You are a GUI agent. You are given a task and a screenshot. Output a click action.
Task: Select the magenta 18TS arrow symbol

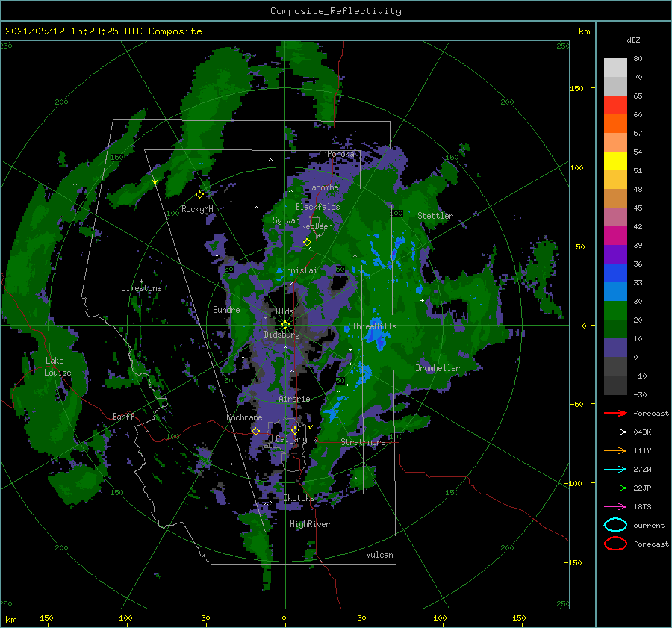tap(615, 506)
